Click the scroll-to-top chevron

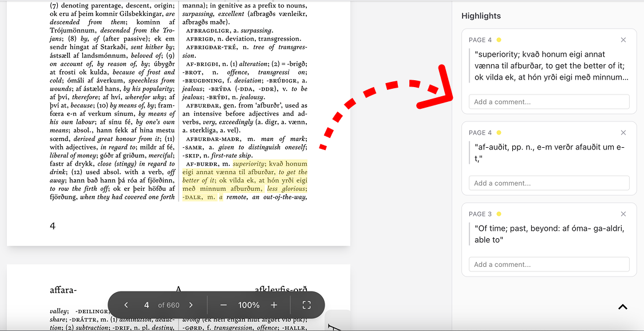(623, 307)
